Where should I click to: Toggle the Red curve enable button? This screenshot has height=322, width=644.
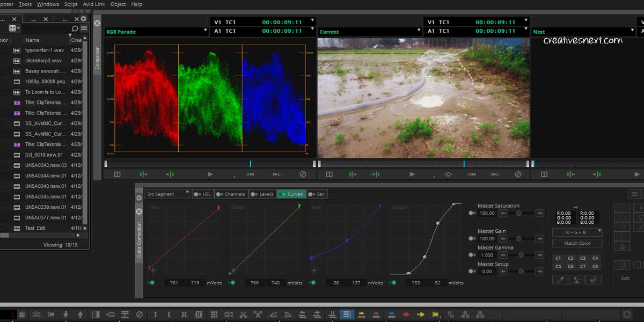point(152,282)
